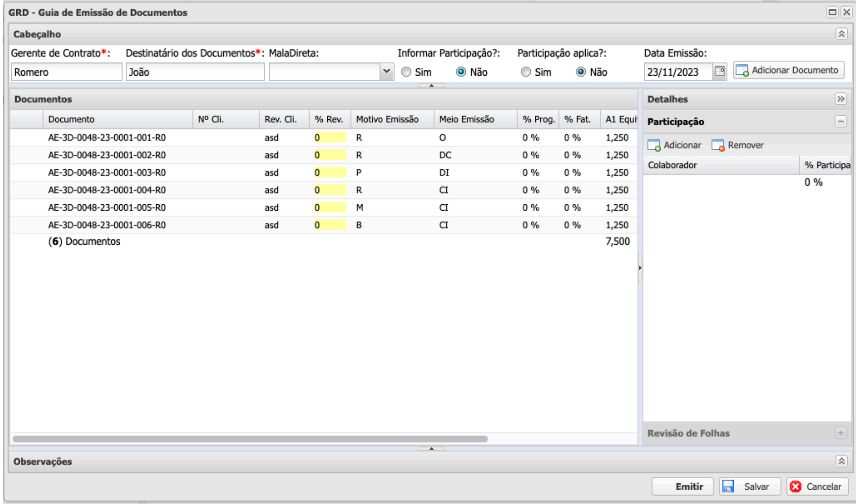
Task: Cancel the GRD form
Action: (x=817, y=486)
